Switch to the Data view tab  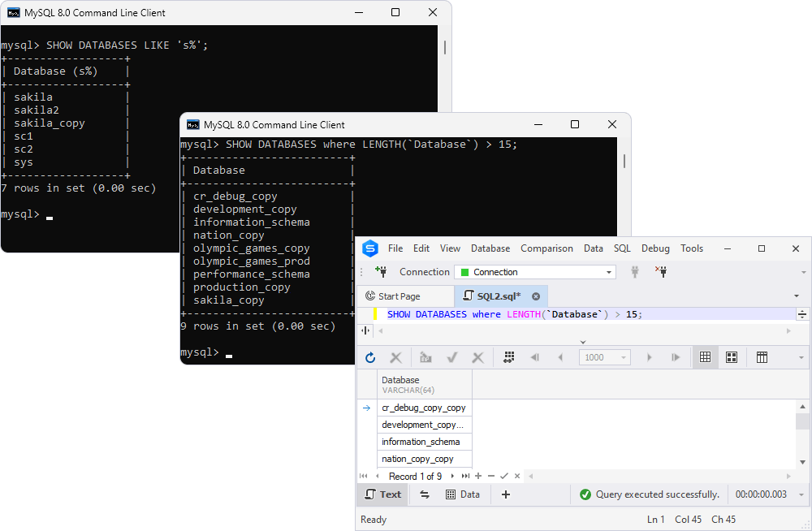(x=463, y=494)
